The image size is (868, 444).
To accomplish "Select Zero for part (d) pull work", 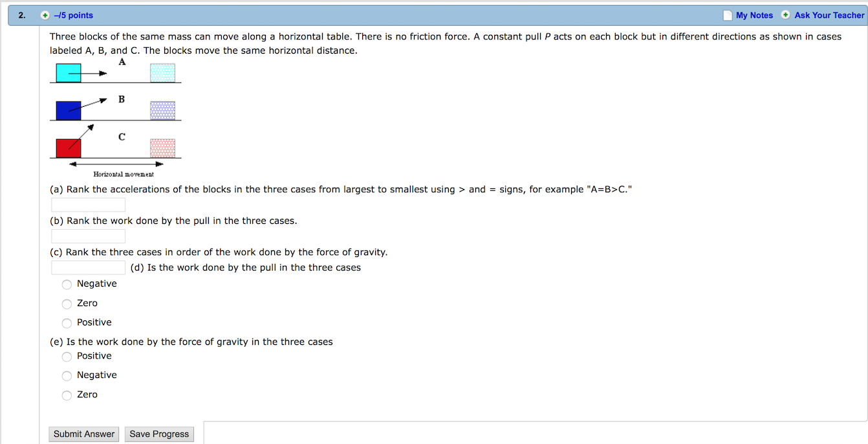I will [x=67, y=304].
